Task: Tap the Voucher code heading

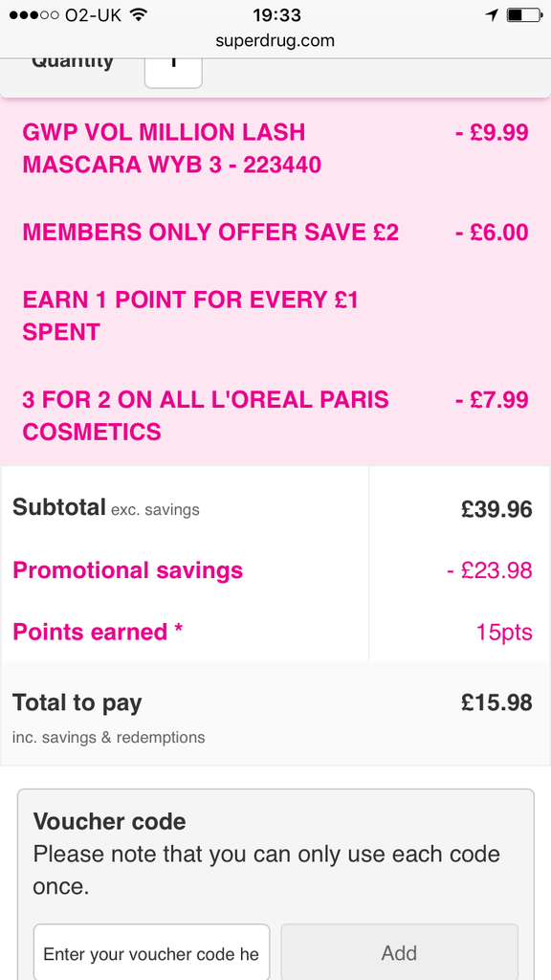Action: (109, 821)
